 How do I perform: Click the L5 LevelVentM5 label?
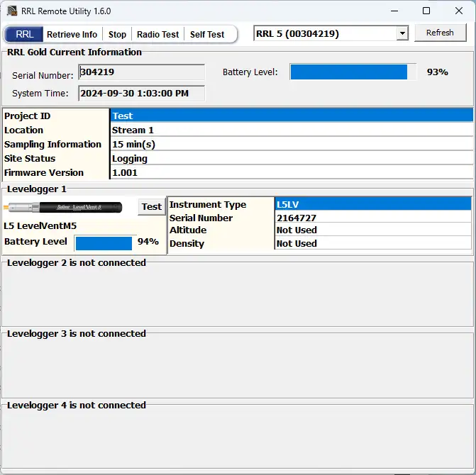pos(40,226)
